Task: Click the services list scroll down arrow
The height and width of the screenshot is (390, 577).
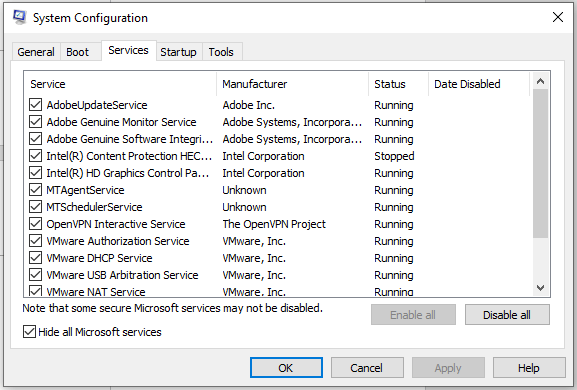Action: tap(540, 287)
